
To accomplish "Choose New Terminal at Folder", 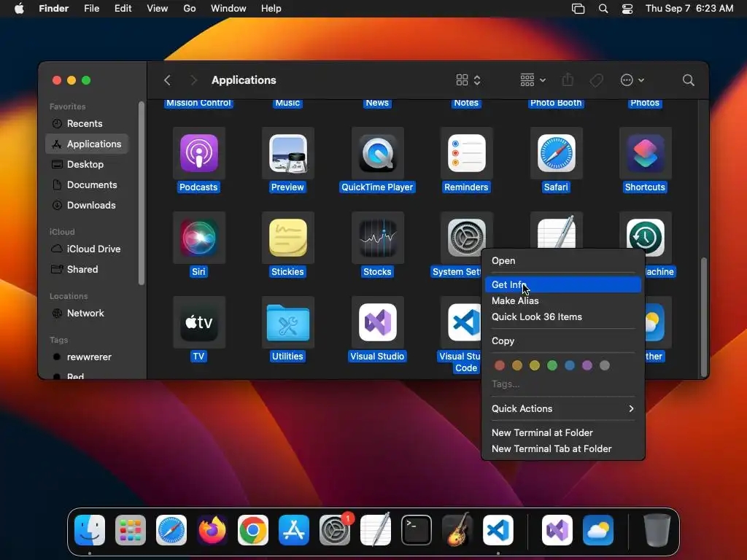I will pyautogui.click(x=563, y=433).
